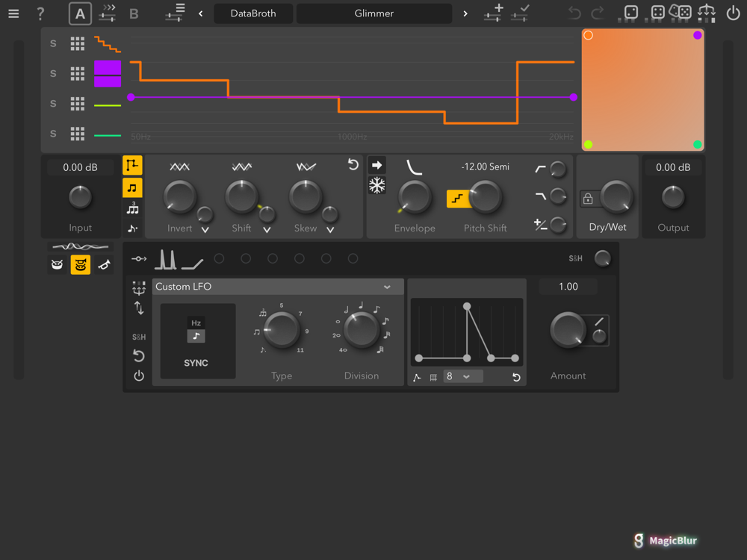Lock the Dry/Wet control

[588, 199]
